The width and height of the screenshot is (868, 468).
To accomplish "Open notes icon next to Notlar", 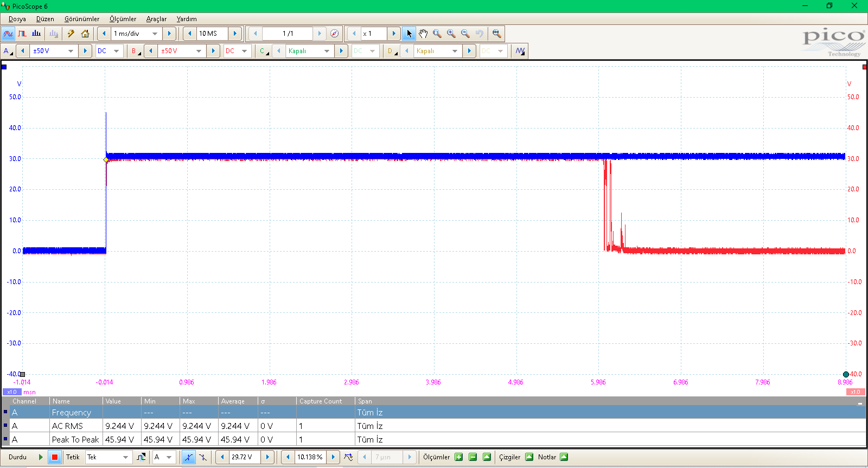I will (x=564, y=457).
